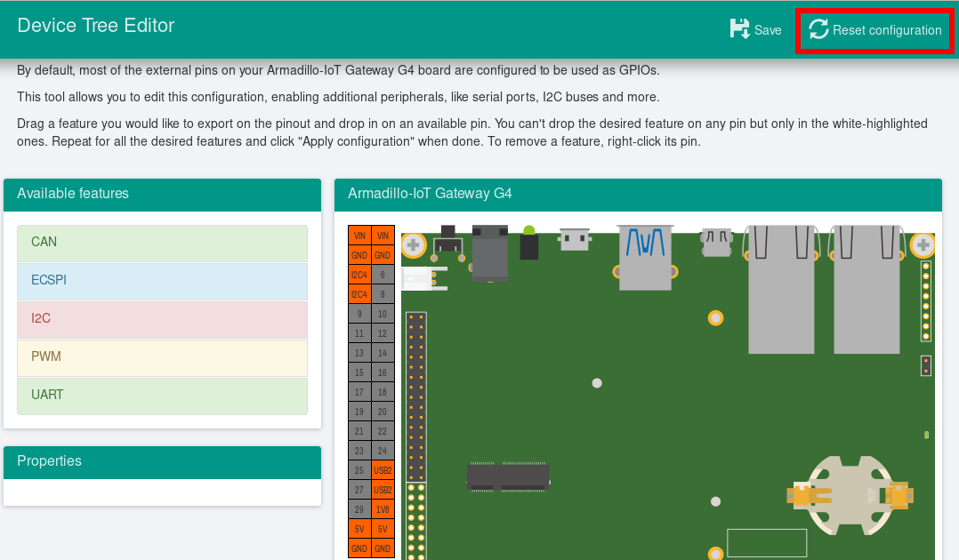959x560 pixels.
Task: Click pin 9 on the pinout
Action: click(359, 314)
